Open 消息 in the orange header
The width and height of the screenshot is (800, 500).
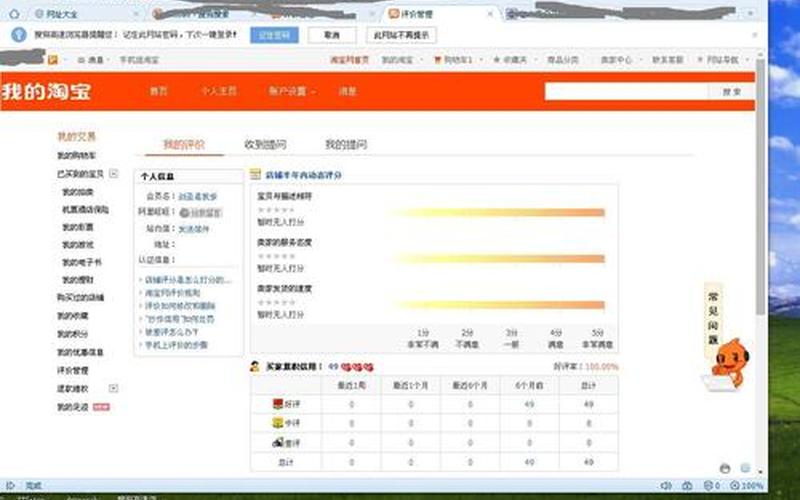[347, 91]
